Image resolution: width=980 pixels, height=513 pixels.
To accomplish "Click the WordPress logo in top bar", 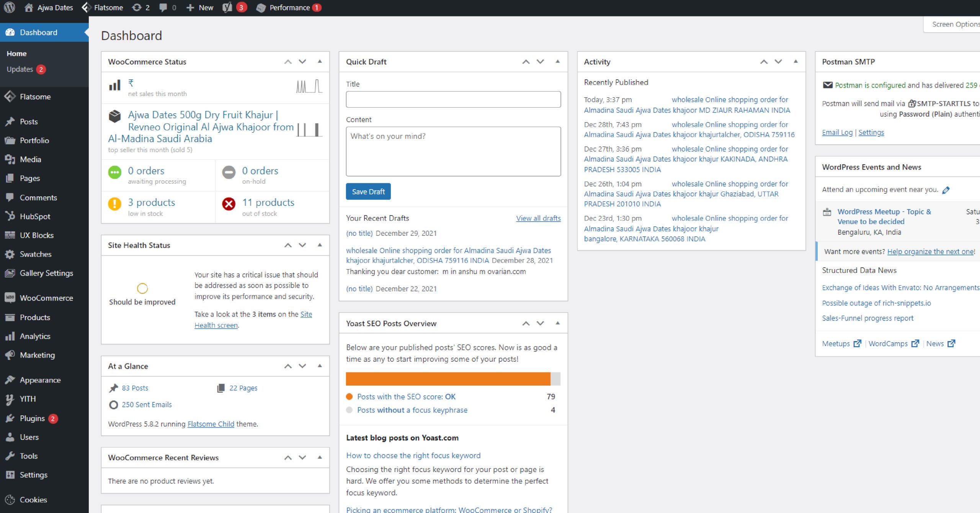I will pos(10,8).
